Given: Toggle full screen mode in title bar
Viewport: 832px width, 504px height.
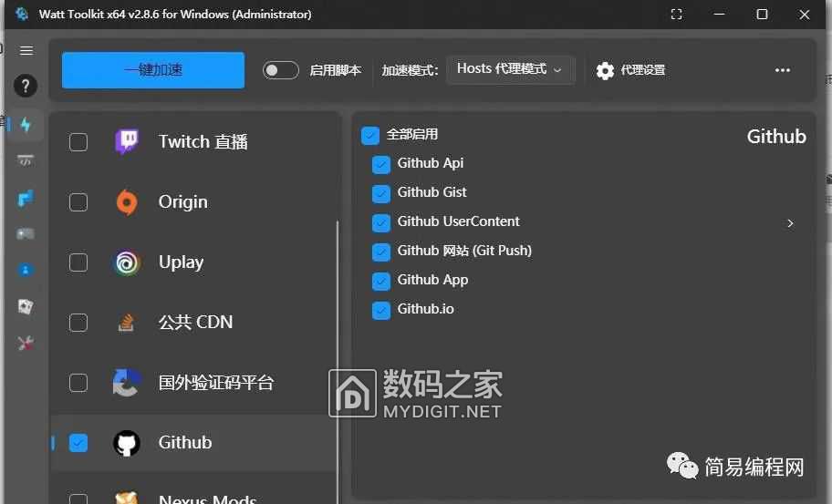Looking at the screenshot, I should click(x=677, y=15).
